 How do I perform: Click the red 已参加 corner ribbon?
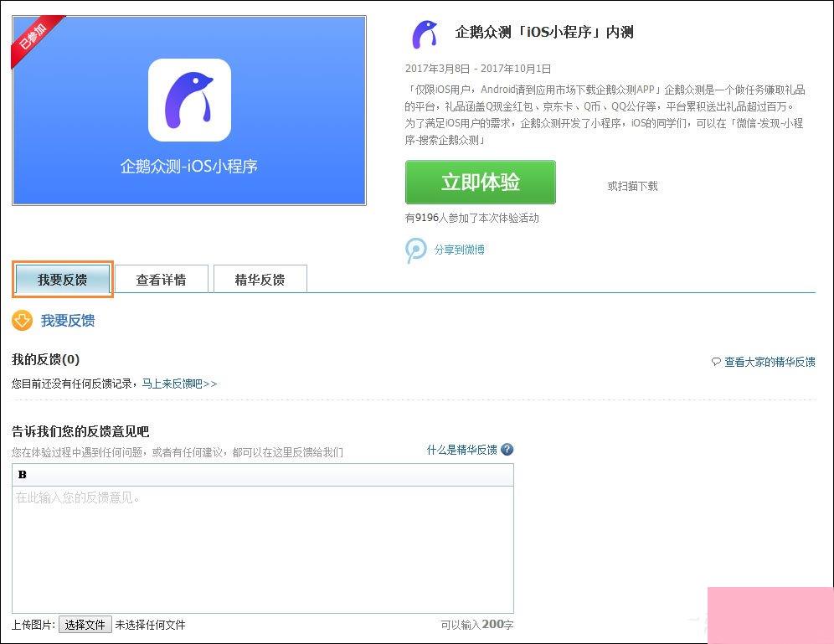click(34, 37)
